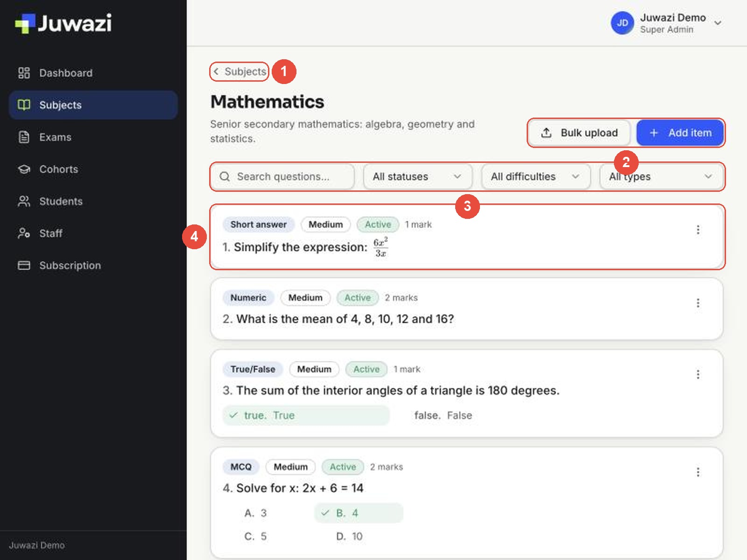The height and width of the screenshot is (560, 747).
Task: Open options menu for Solve for x question
Action: tap(698, 472)
